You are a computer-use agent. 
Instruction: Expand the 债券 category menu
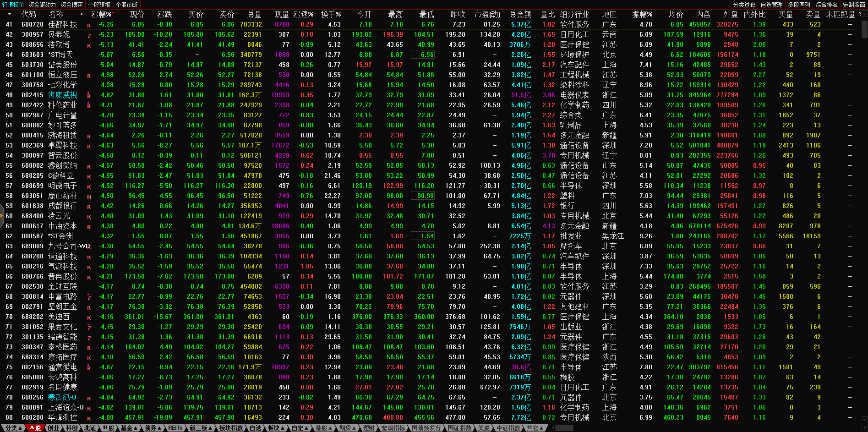[153, 428]
